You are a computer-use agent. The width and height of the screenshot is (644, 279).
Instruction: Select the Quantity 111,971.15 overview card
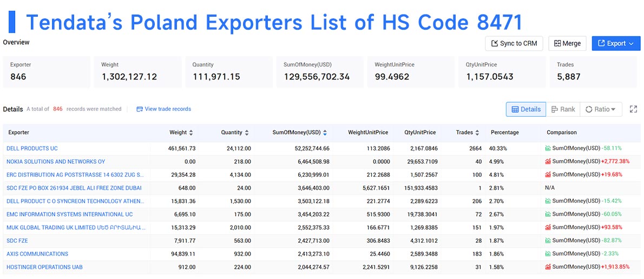click(x=229, y=72)
